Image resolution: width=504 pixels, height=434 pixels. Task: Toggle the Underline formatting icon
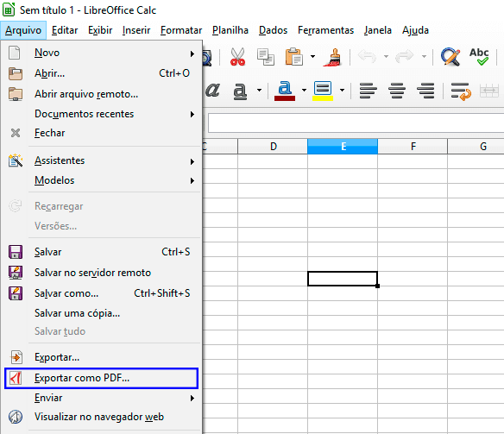click(x=240, y=91)
